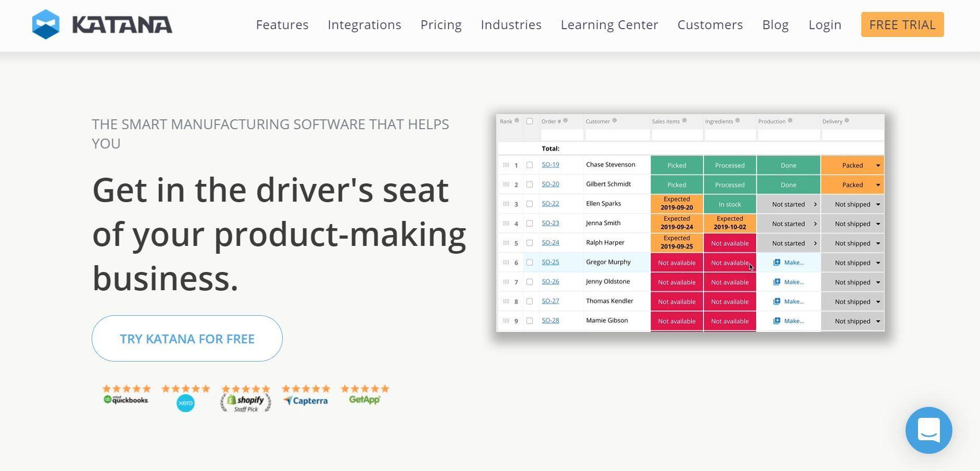
Task: Open Packed delivery dropdown for Chase Stevenson
Action: 878,166
